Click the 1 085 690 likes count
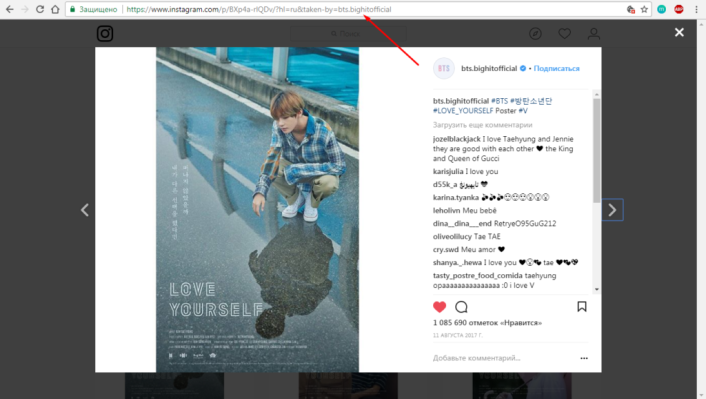 [x=487, y=323]
